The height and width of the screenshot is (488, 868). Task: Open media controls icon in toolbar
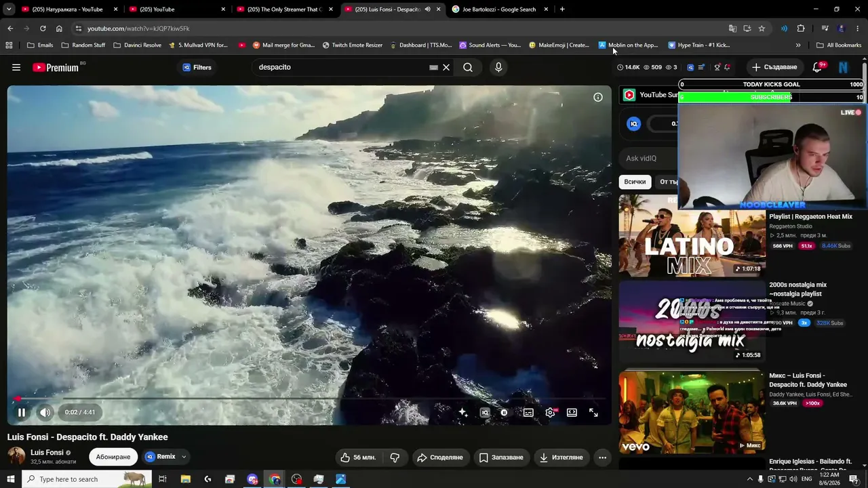pyautogui.click(x=825, y=28)
